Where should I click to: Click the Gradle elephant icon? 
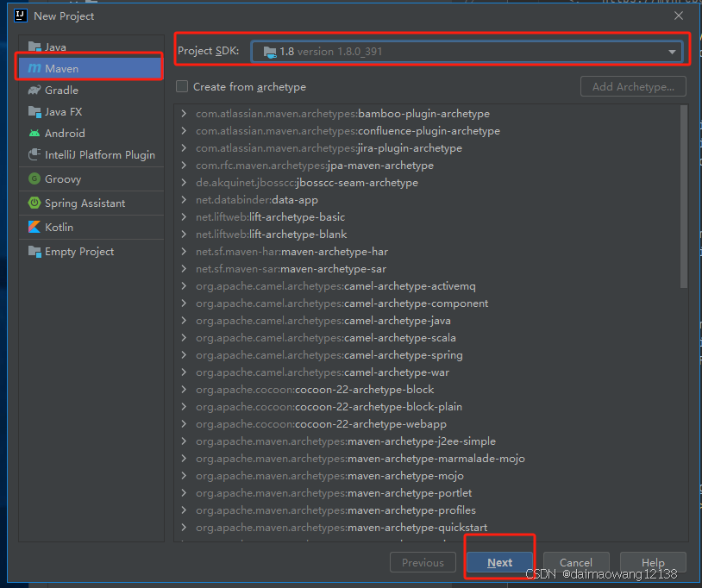[x=34, y=90]
